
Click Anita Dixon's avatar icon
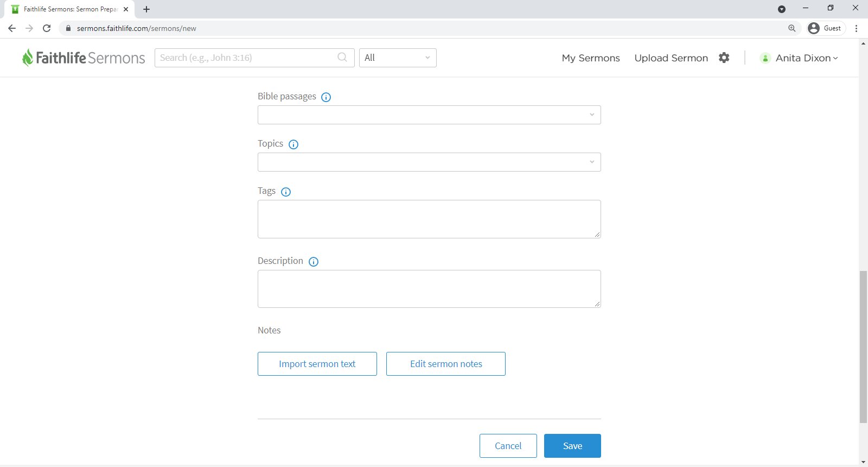765,58
